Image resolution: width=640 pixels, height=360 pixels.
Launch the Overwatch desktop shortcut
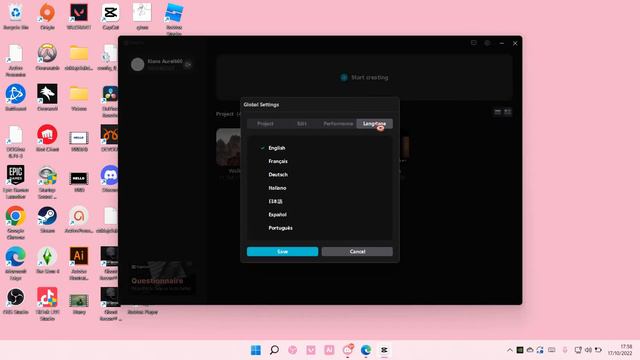47,57
